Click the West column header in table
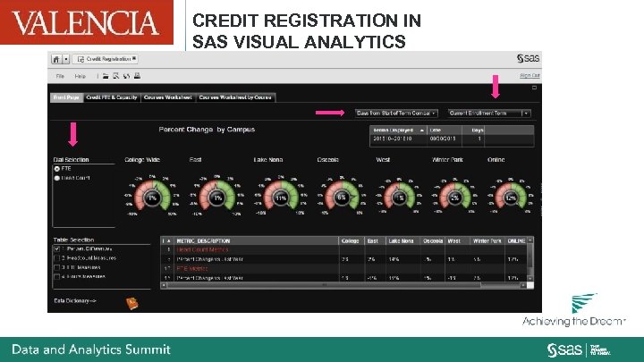644x362 pixels. click(457, 241)
